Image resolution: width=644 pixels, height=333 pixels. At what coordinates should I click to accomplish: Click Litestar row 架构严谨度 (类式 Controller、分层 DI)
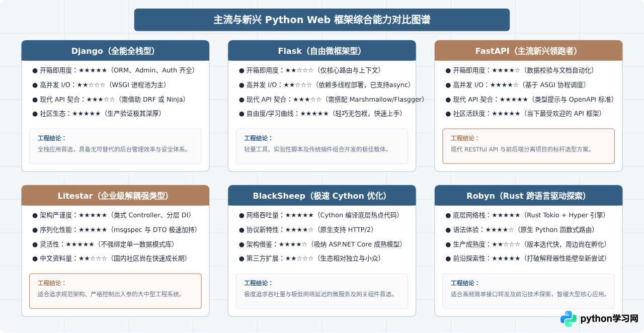[114, 215]
